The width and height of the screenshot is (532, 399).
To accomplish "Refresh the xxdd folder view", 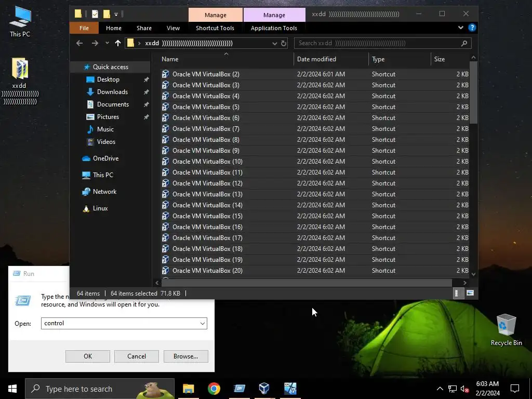I will [284, 43].
